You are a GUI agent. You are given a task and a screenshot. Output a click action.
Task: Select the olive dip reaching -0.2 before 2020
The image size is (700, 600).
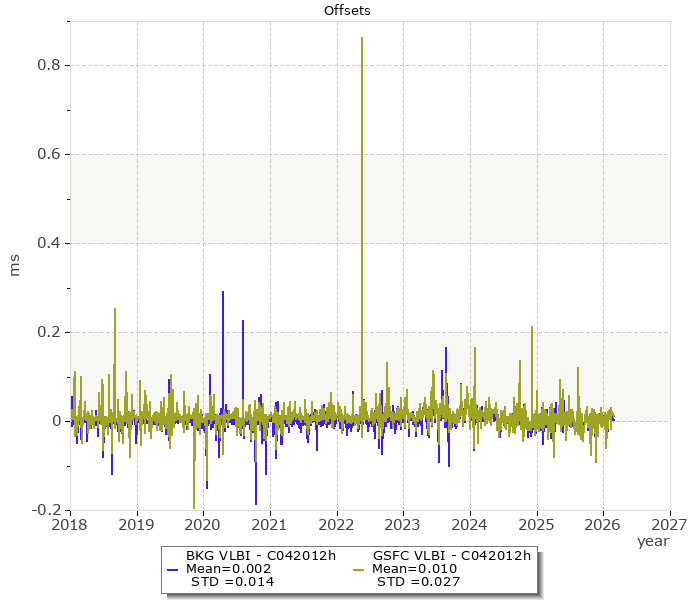pyautogui.click(x=194, y=505)
